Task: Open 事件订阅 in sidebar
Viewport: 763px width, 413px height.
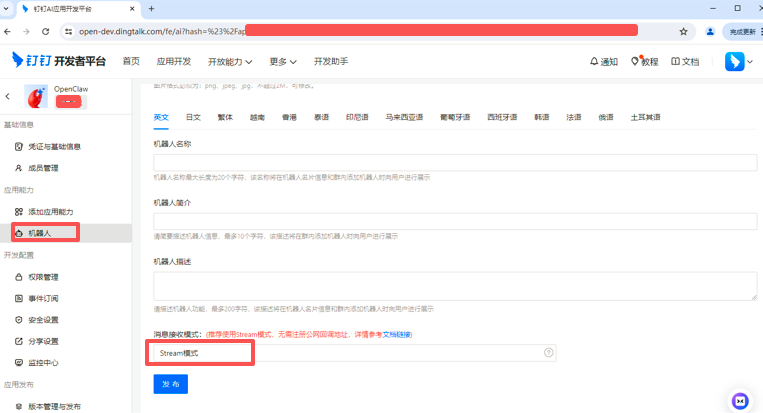Action: [x=43, y=298]
